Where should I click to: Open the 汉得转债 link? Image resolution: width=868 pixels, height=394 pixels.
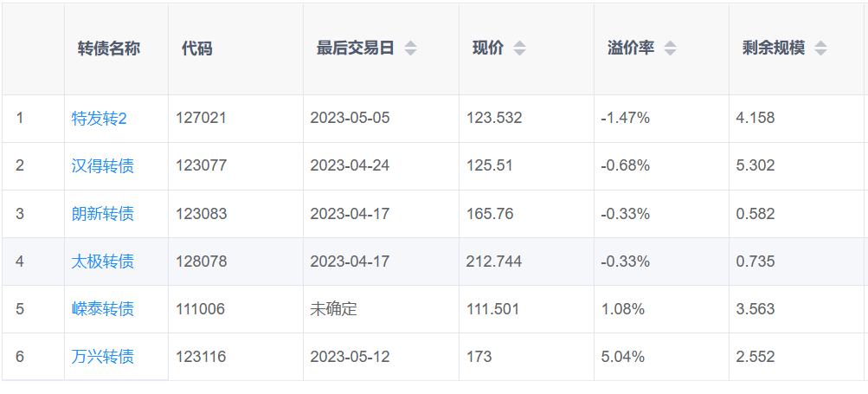click(x=102, y=165)
